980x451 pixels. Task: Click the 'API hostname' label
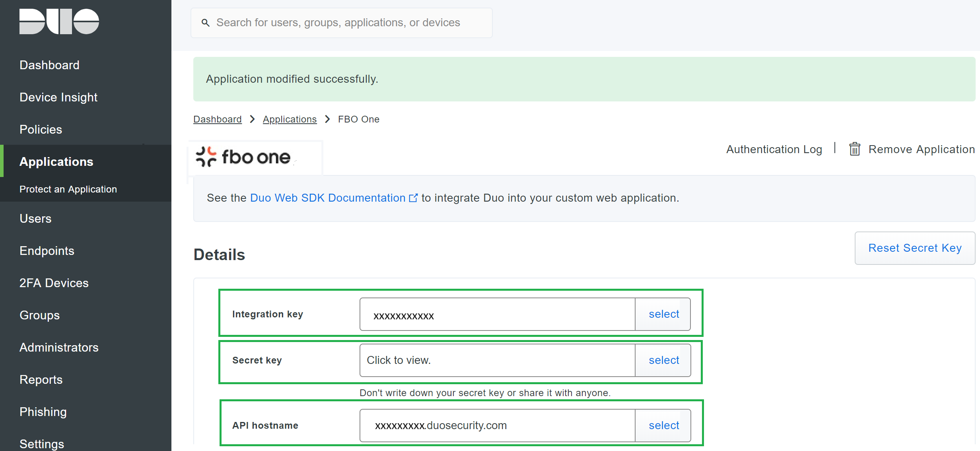coord(265,426)
